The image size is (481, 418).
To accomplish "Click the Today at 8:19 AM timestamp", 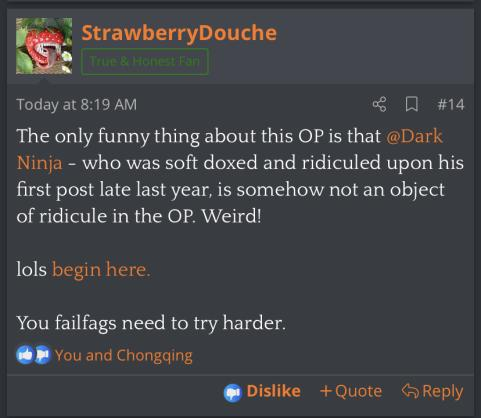I will coord(77,104).
